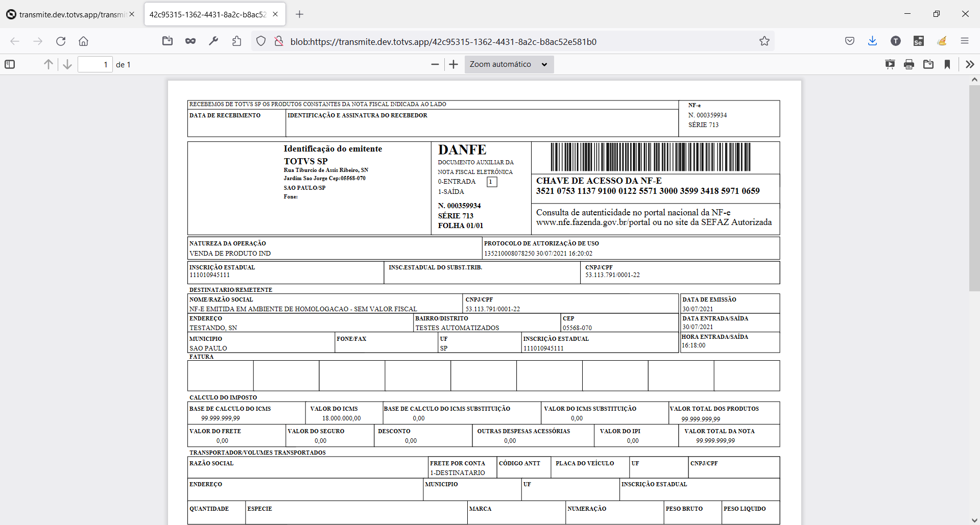Image resolution: width=980 pixels, height=525 pixels.
Task: Open the Selenium IDE extension icon
Action: 919,41
